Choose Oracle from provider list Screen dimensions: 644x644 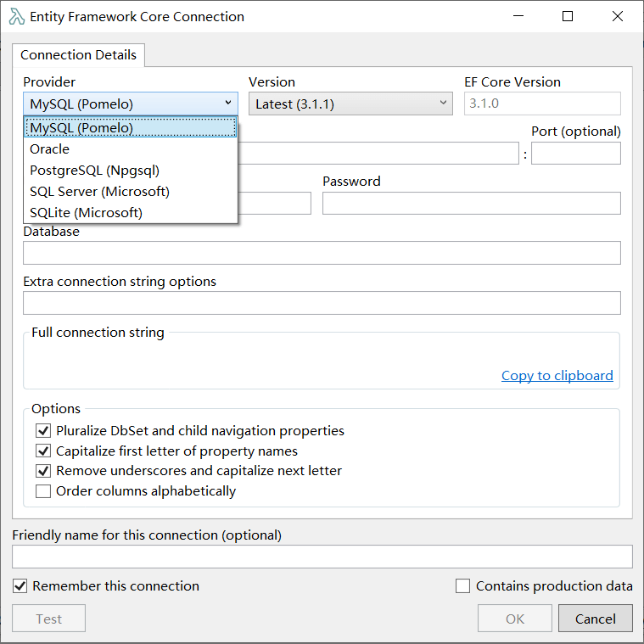[x=131, y=148]
